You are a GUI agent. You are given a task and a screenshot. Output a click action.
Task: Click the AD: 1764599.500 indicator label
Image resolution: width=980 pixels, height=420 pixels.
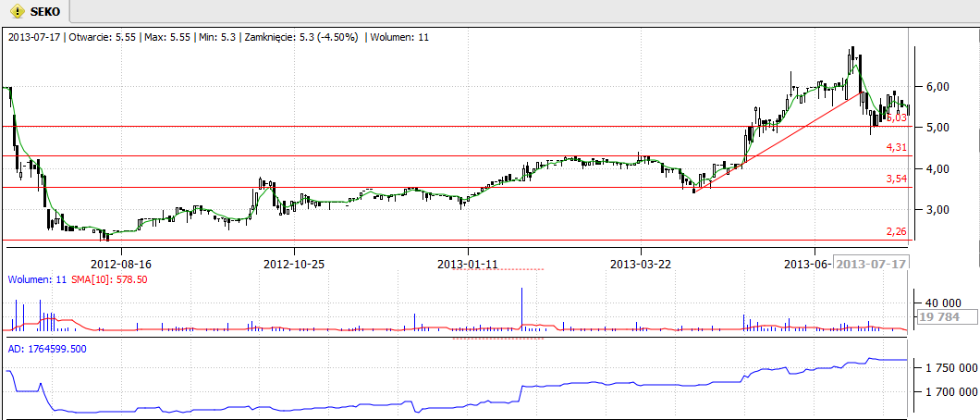pyautogui.click(x=47, y=348)
